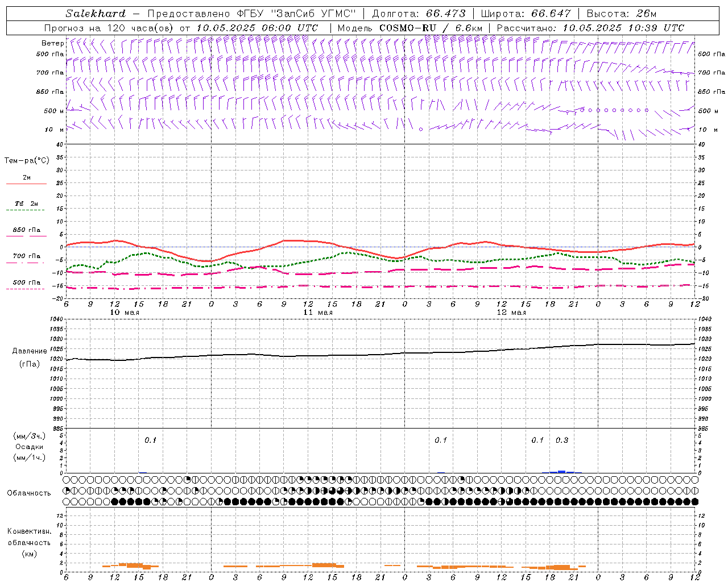Click the "12 мая" date label
Image resolution: width=728 pixels, height=582 pixels.
click(x=511, y=313)
